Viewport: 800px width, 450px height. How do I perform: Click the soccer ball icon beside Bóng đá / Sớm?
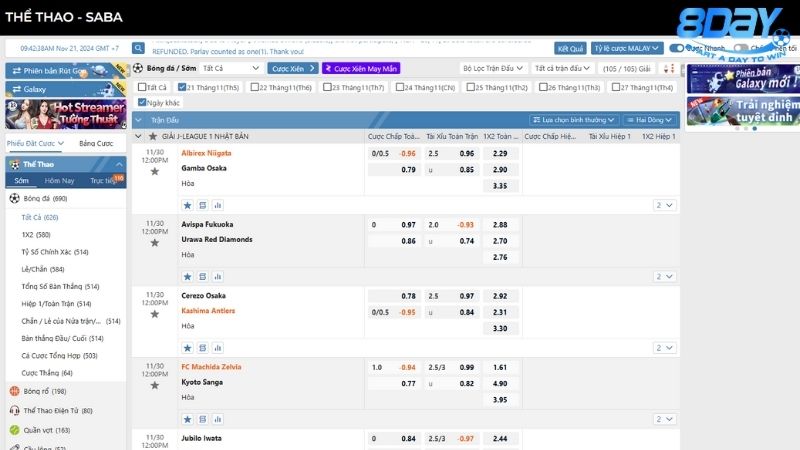click(x=138, y=68)
